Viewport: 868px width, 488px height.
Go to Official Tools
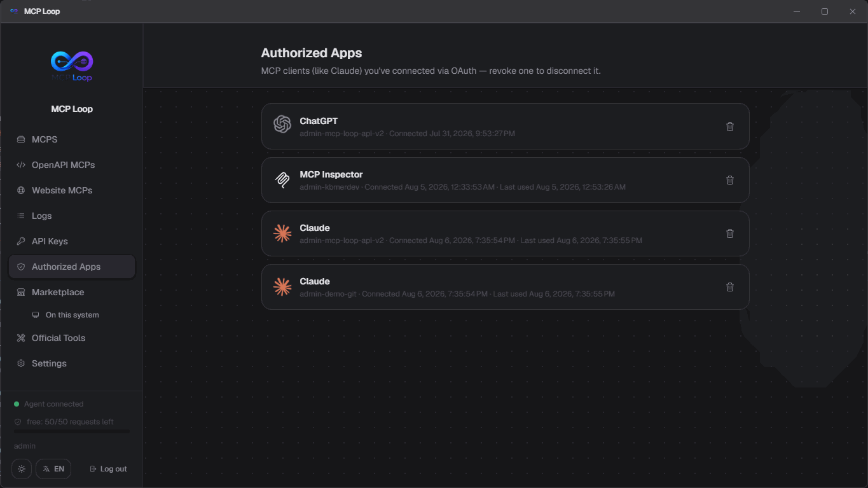click(72, 338)
